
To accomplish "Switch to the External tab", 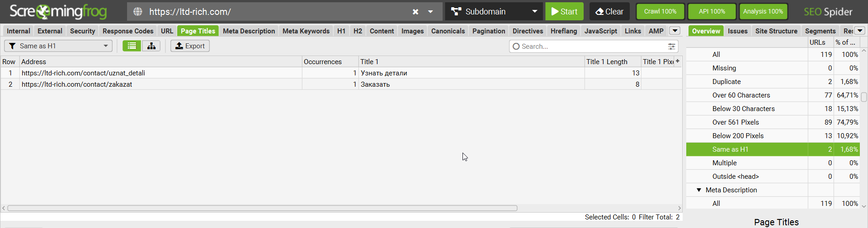I will tap(50, 31).
